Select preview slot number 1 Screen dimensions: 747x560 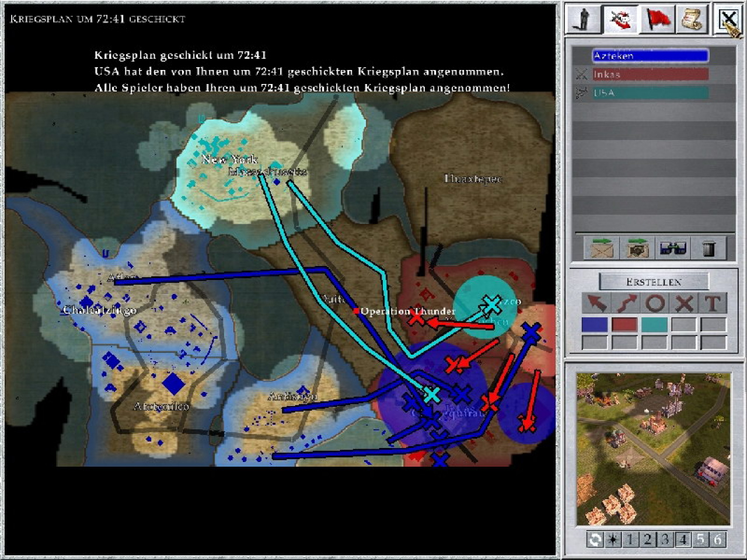(630, 540)
